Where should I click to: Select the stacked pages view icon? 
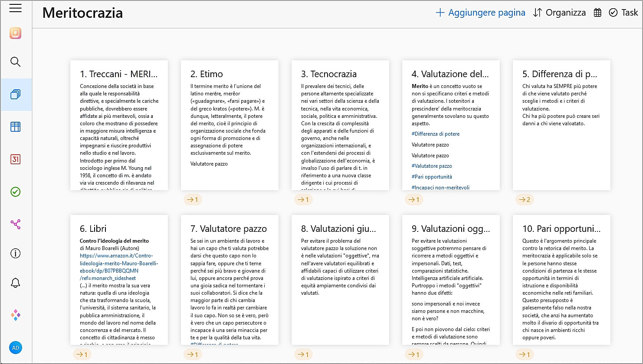15,94
